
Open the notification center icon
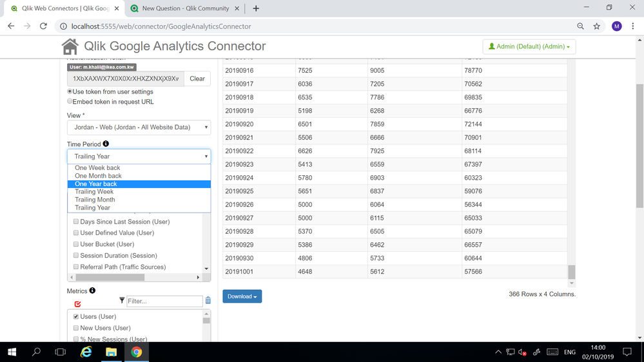(627, 352)
